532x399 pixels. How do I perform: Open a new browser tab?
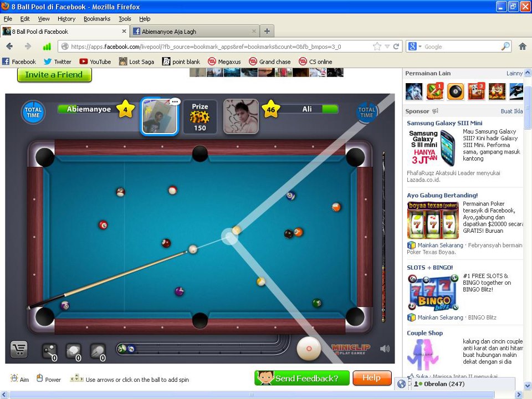click(x=267, y=31)
